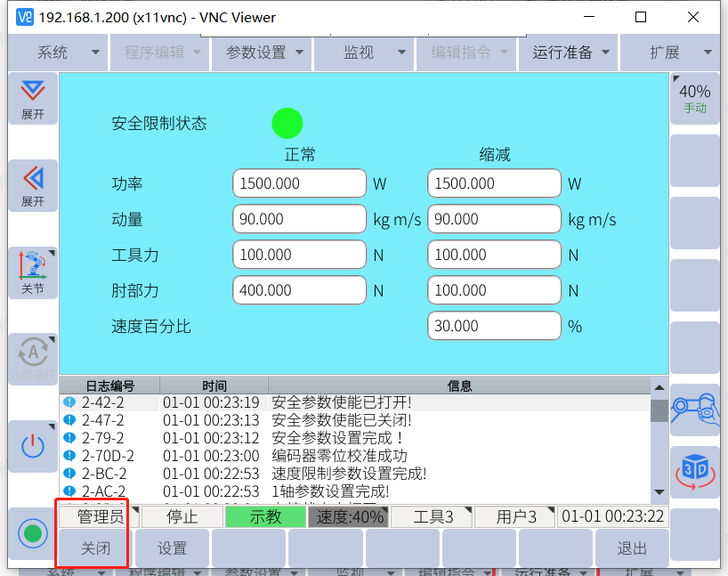Toggle the Stop status button

(x=182, y=516)
